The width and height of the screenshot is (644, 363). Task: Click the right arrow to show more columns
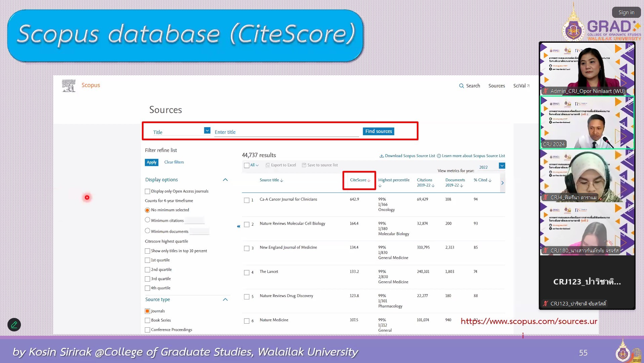pyautogui.click(x=502, y=183)
